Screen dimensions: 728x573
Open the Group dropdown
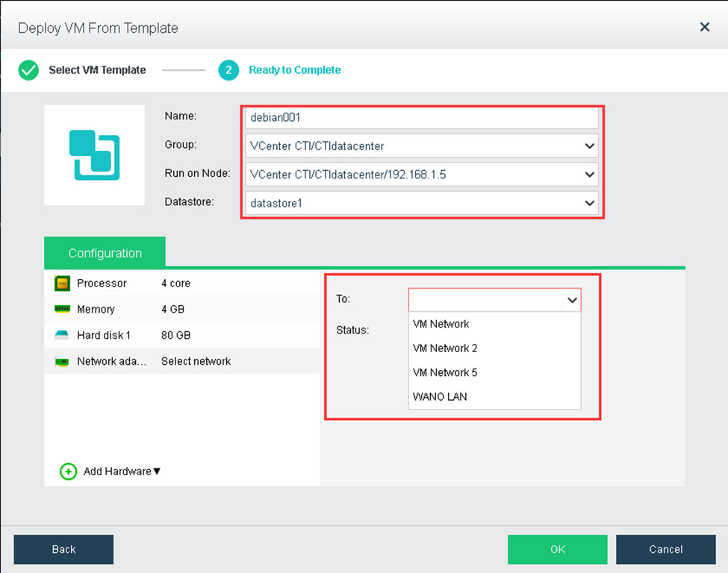pos(422,146)
